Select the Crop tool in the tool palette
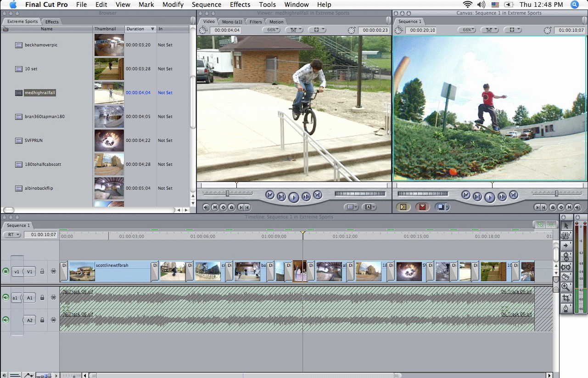The width and height of the screenshot is (588, 378). pyautogui.click(x=566, y=298)
